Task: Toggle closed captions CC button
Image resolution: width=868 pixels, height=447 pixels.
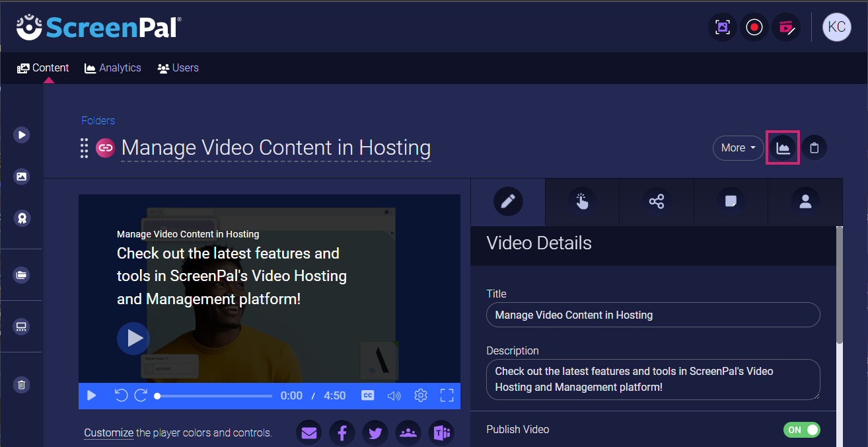Action: [368, 395]
